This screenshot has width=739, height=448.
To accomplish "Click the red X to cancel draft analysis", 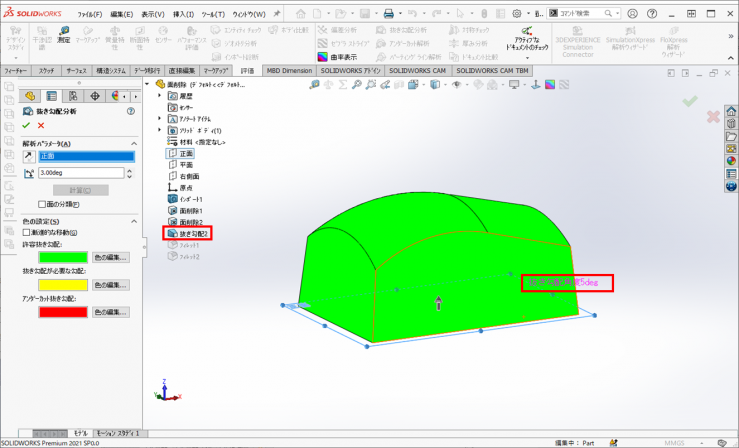I will [41, 125].
